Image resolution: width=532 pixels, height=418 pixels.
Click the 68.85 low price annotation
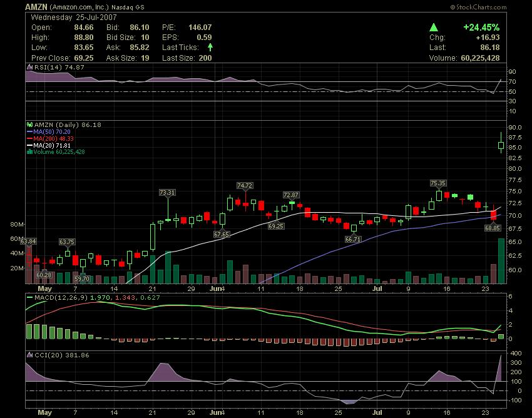tap(493, 228)
